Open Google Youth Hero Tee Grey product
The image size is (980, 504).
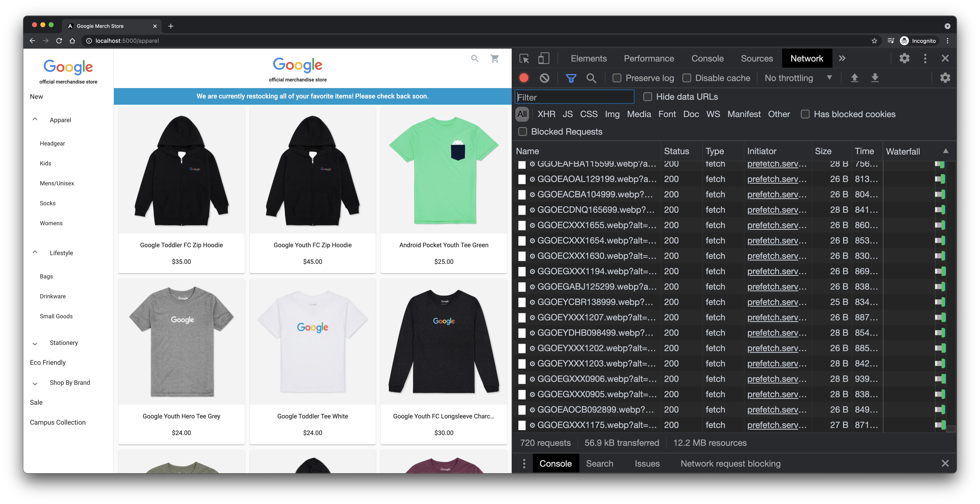pos(181,361)
